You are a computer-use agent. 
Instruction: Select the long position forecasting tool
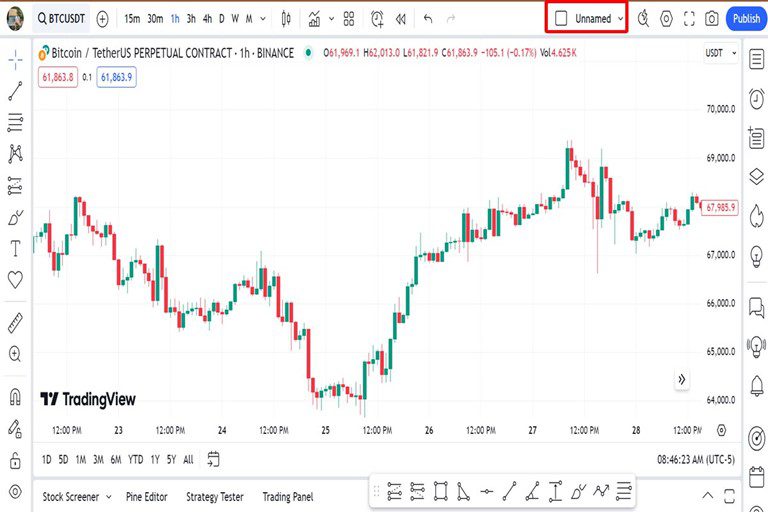15,186
